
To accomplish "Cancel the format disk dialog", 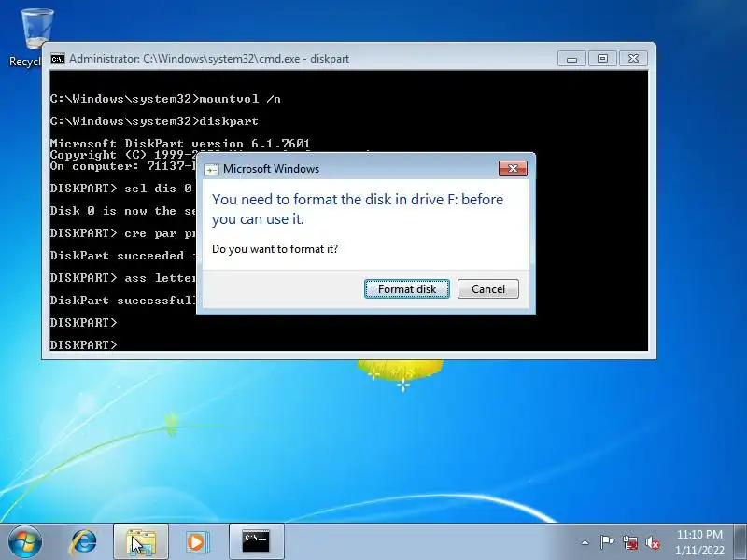I will pyautogui.click(x=487, y=289).
